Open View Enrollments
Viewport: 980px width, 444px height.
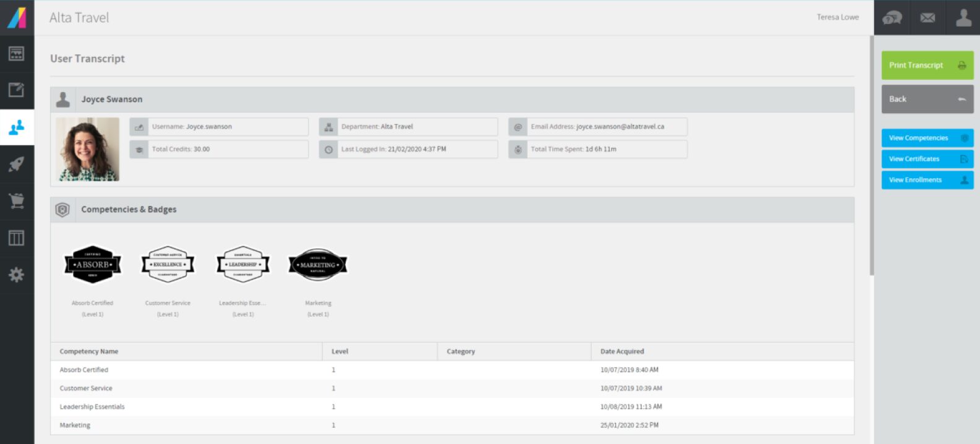pos(927,180)
